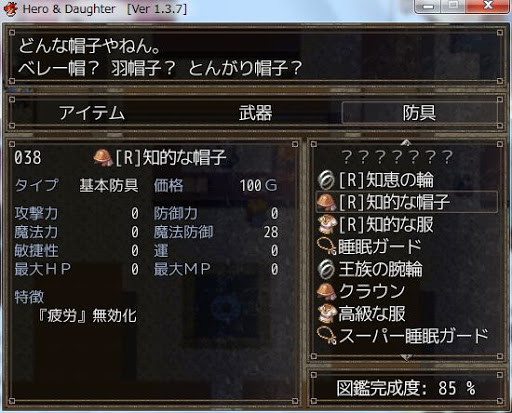The height and width of the screenshot is (413, 512).
Task: Click the ring icon beside [R]知恵の輪
Action: 326,180
